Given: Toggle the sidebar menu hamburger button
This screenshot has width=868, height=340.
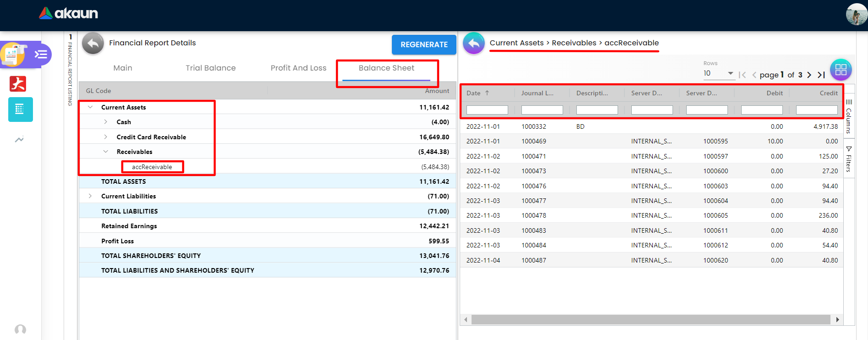Looking at the screenshot, I should [41, 55].
